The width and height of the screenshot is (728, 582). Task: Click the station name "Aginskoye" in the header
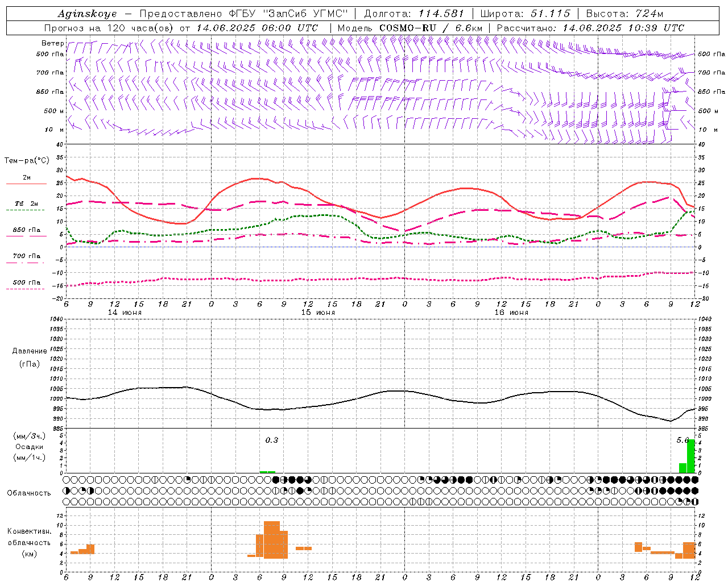tap(87, 14)
